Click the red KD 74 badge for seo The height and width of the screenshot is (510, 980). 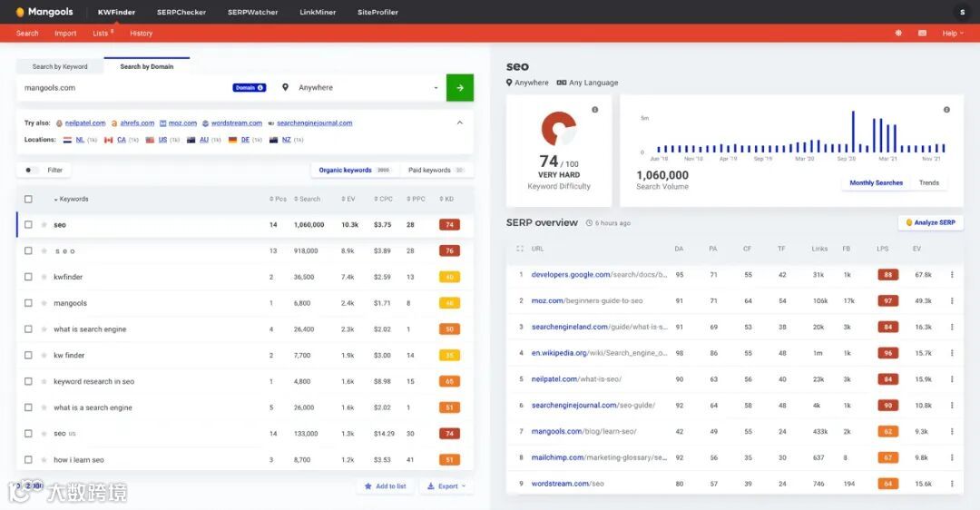point(449,224)
